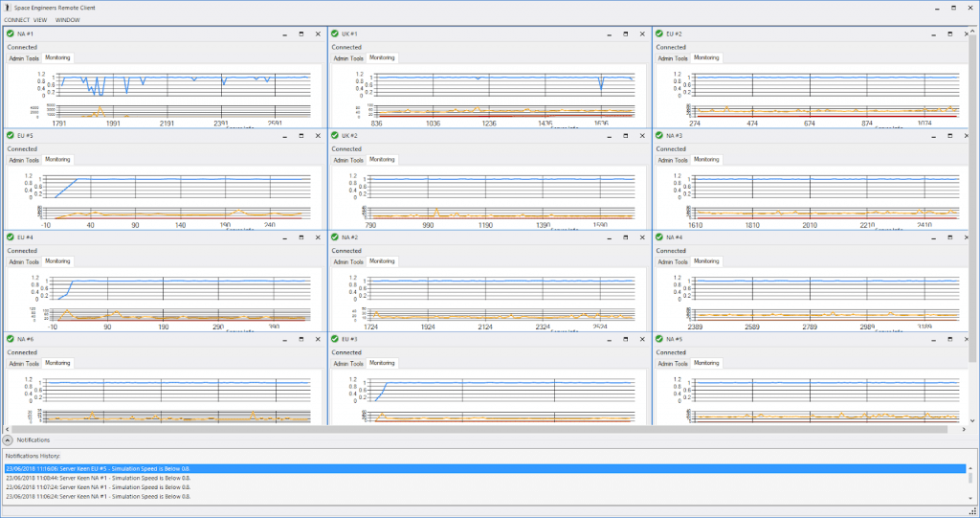
Task: Click the green status icon of NA #1
Action: pos(10,34)
